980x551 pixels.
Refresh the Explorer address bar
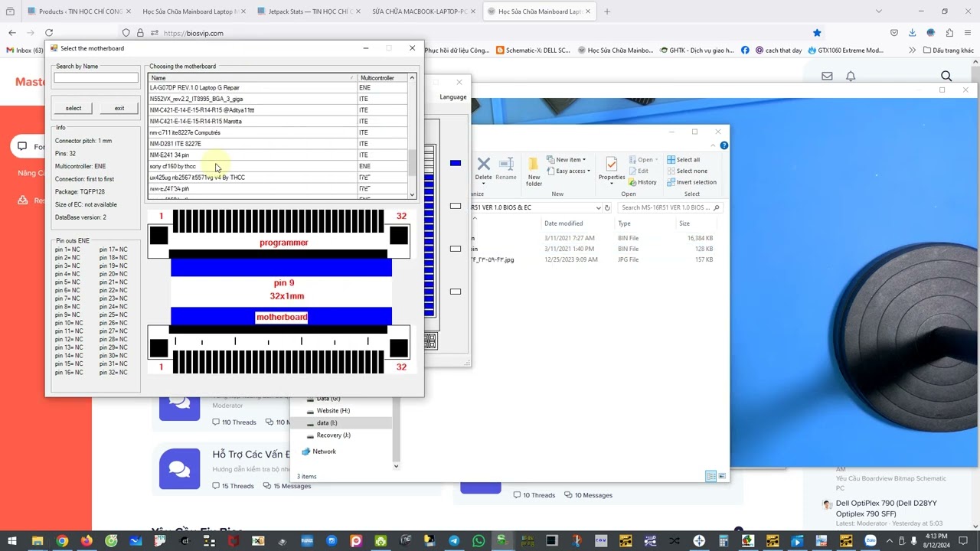[x=607, y=207]
